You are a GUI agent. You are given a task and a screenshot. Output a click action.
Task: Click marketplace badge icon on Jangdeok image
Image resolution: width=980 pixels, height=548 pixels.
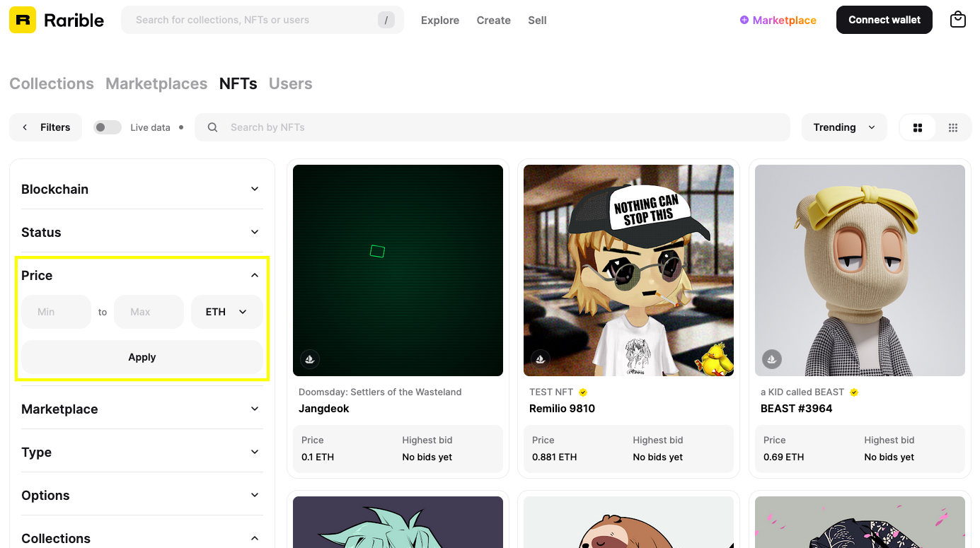coord(309,359)
